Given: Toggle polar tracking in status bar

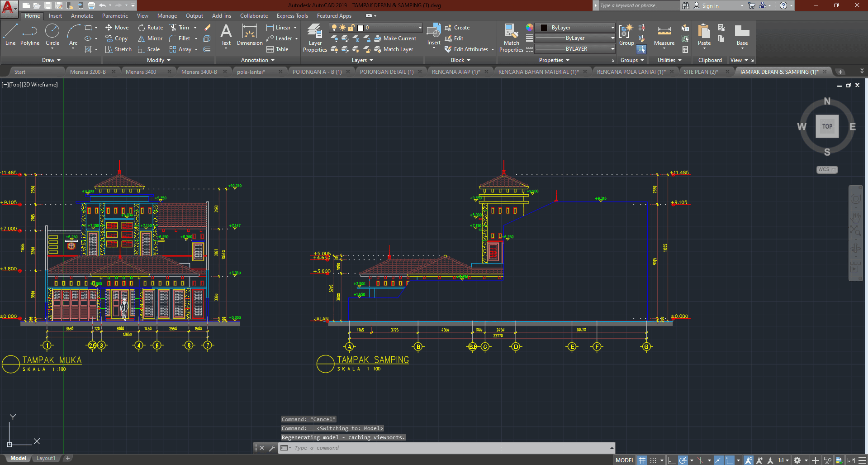Looking at the screenshot, I should point(683,460).
